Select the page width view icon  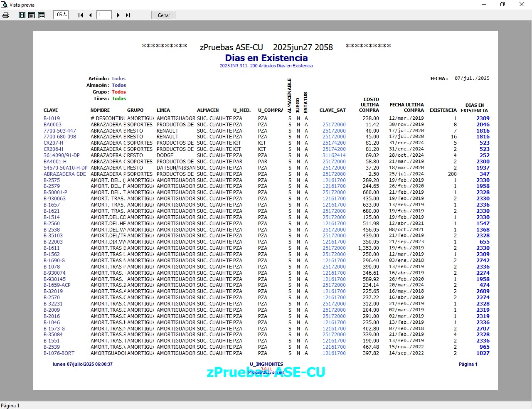(x=32, y=15)
